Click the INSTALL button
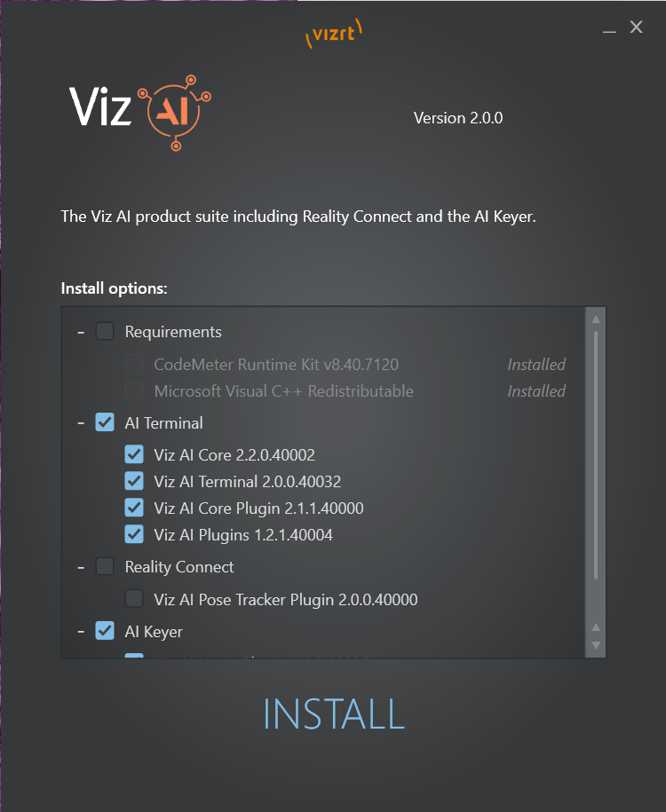The width and height of the screenshot is (666, 812). tap(334, 714)
